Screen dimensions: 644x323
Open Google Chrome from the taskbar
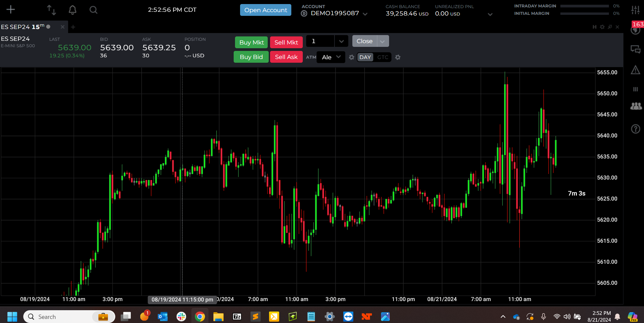click(x=200, y=317)
